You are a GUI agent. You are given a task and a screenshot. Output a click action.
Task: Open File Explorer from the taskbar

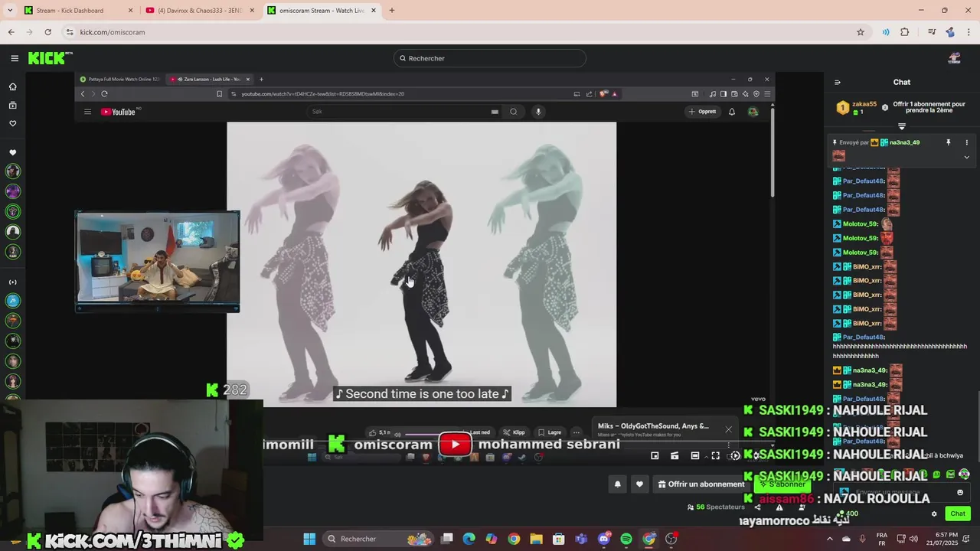point(537,539)
